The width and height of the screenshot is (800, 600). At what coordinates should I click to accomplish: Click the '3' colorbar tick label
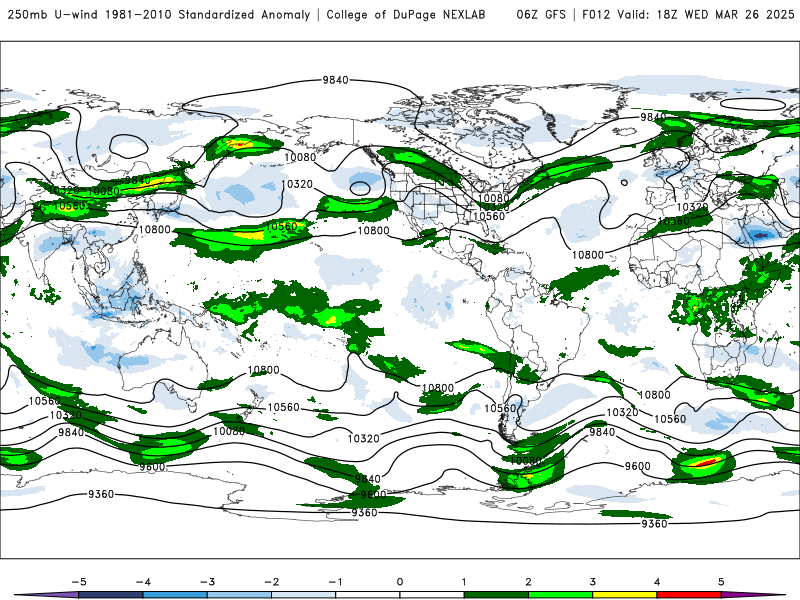(x=593, y=582)
